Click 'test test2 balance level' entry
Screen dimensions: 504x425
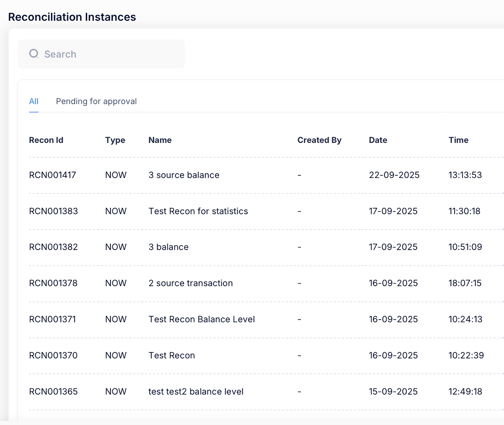pos(196,392)
